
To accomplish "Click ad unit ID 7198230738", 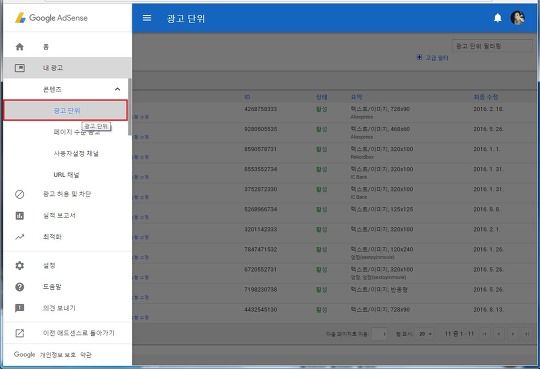I will 260,289.
